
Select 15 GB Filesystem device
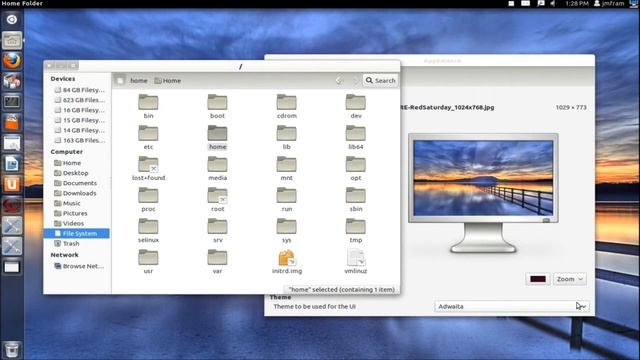[x=80, y=120]
